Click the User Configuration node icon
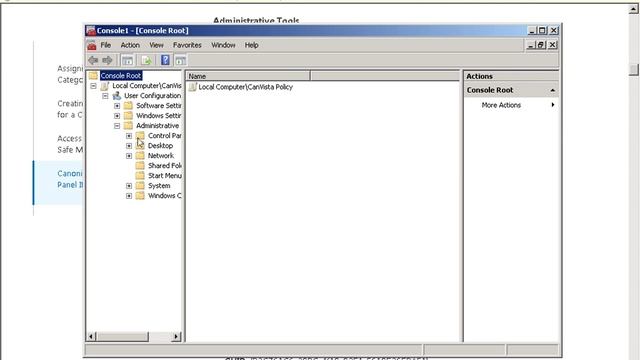This screenshot has width=640, height=360. [117, 96]
